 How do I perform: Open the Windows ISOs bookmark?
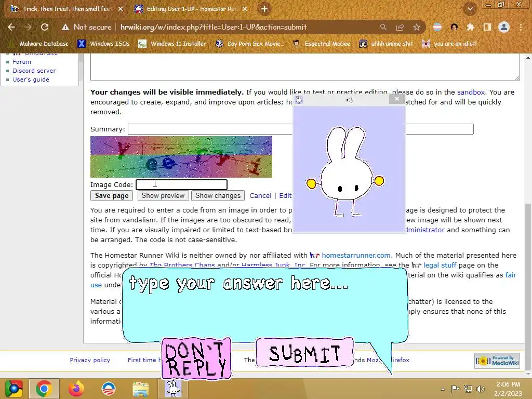click(103, 44)
